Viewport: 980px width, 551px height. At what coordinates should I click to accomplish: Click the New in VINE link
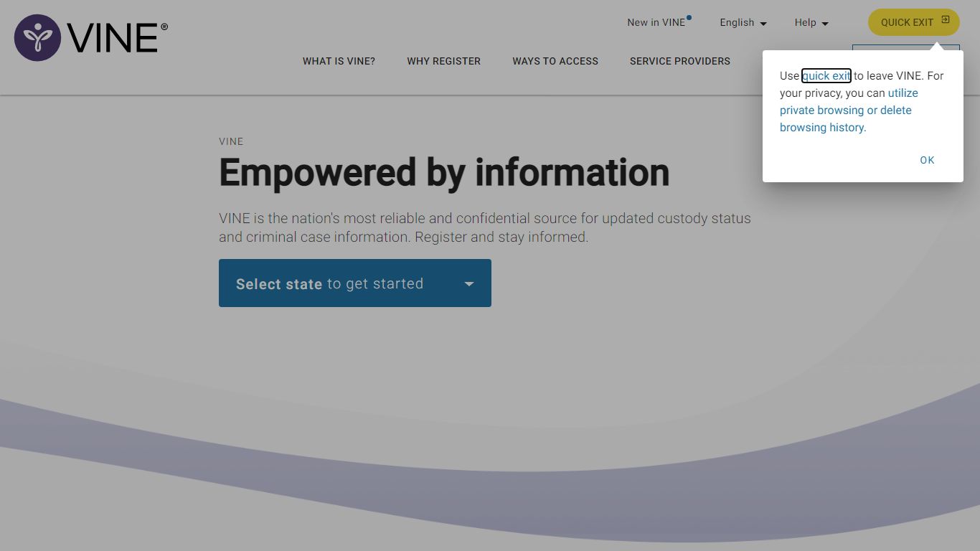tap(656, 22)
